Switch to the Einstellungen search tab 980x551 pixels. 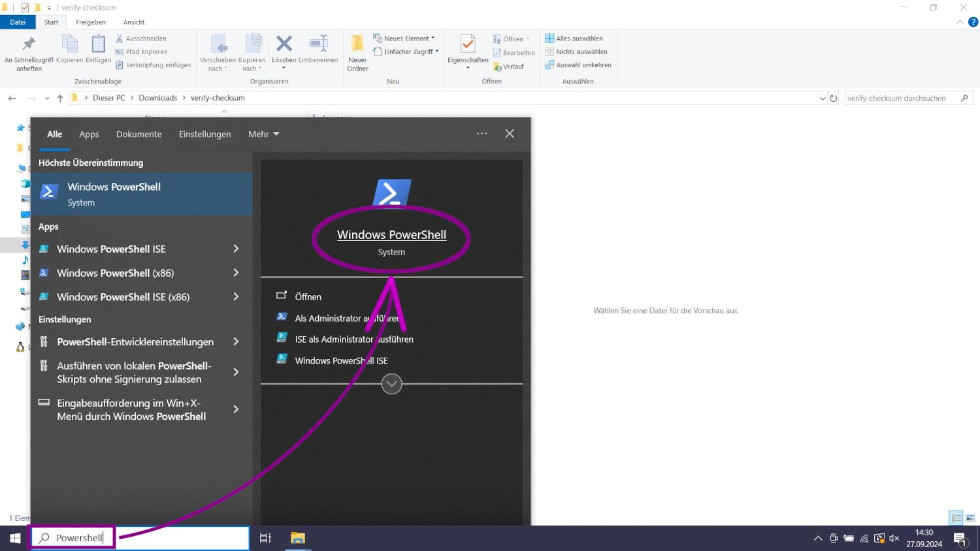[x=205, y=134]
